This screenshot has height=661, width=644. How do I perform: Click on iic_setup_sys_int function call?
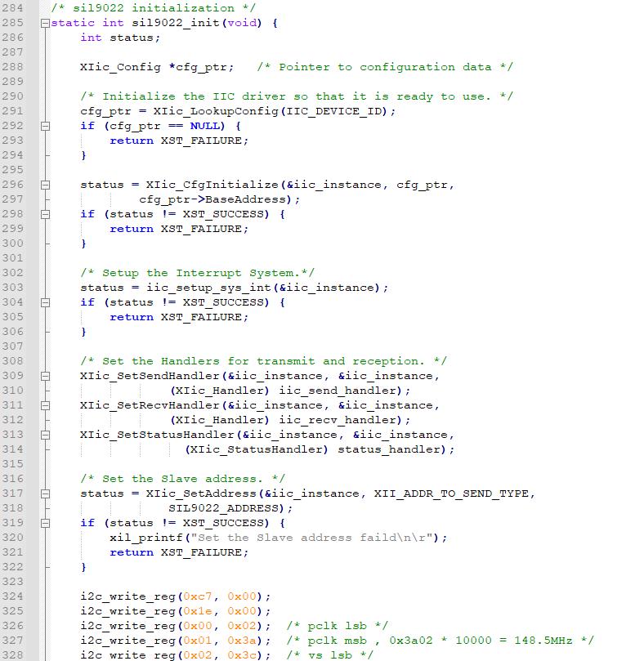click(x=208, y=288)
